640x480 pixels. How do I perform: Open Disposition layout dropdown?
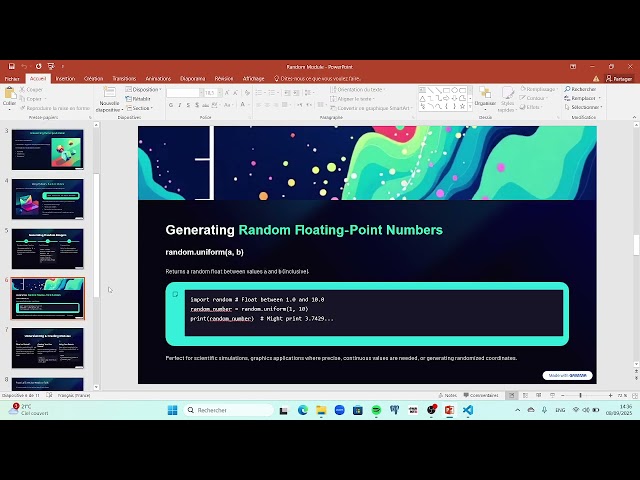[x=143, y=89]
